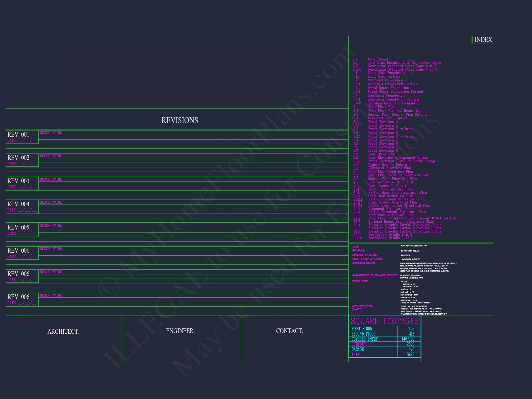Click the REV. 005 description field
This screenshot has width=532, height=399.
(x=51, y=226)
